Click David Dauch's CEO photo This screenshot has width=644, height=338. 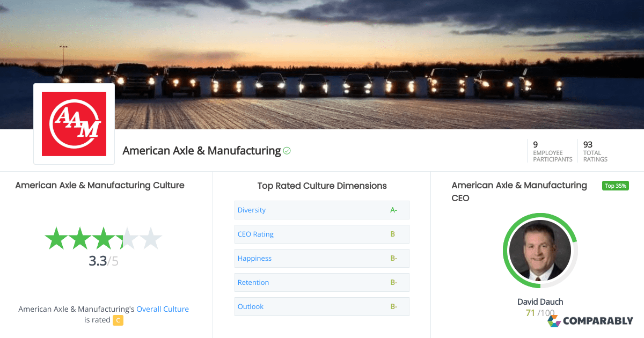coord(540,251)
